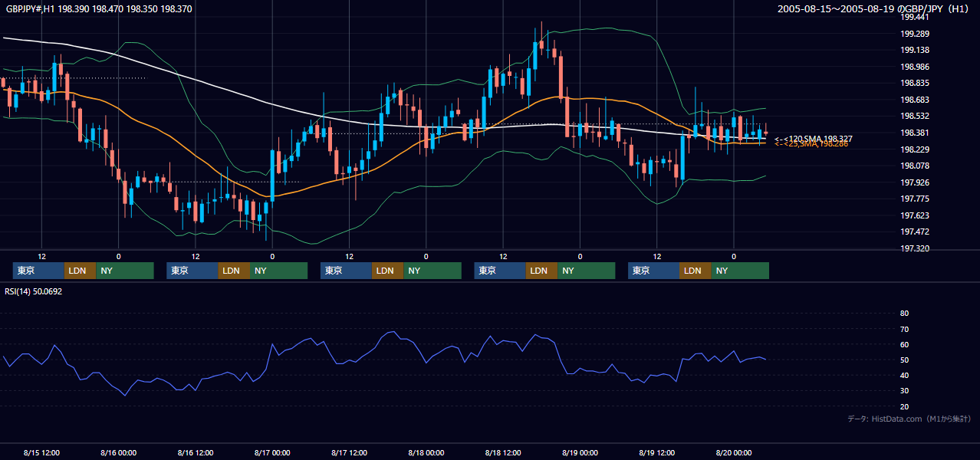Click price axis value 198.078
The height and width of the screenshot is (460, 980).
(x=915, y=166)
